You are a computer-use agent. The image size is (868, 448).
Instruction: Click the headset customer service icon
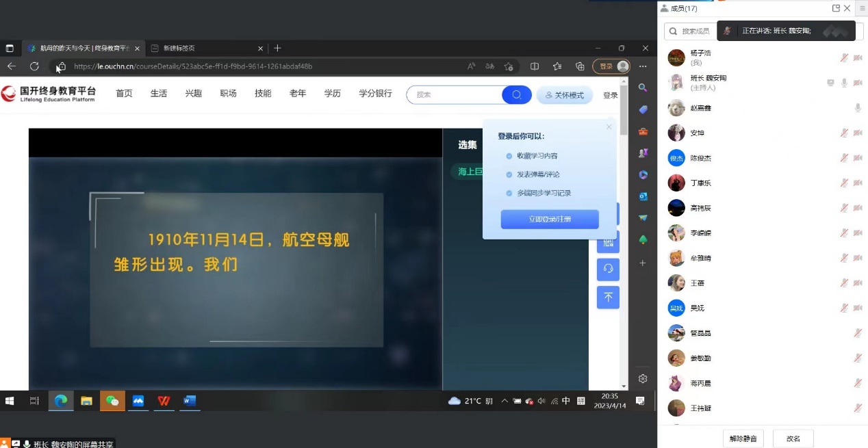(x=608, y=269)
